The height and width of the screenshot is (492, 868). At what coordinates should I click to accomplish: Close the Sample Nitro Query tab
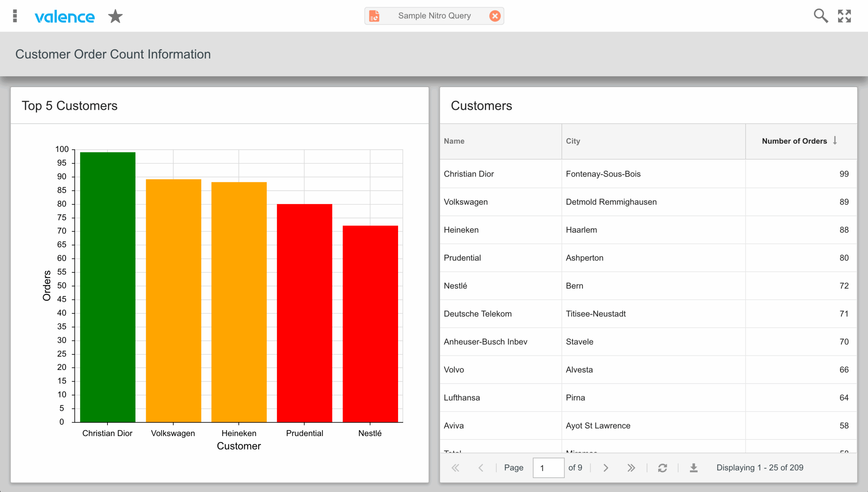(495, 16)
